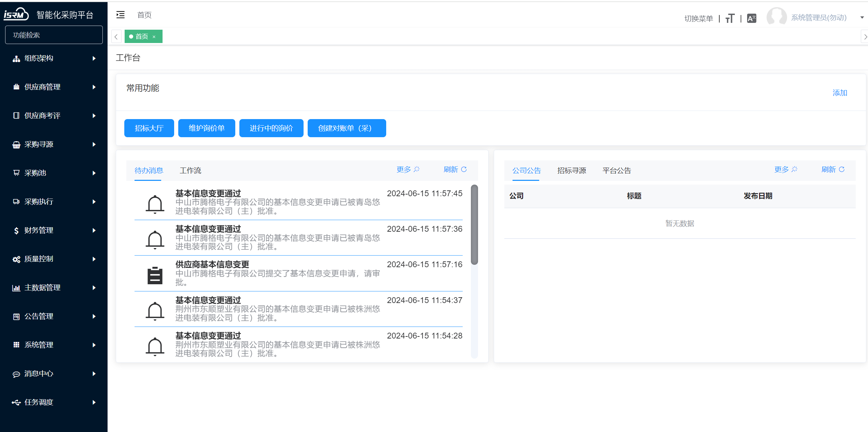Click the message list scrollbar thumb
Viewport: 868px width, 432px height.
pos(474,225)
